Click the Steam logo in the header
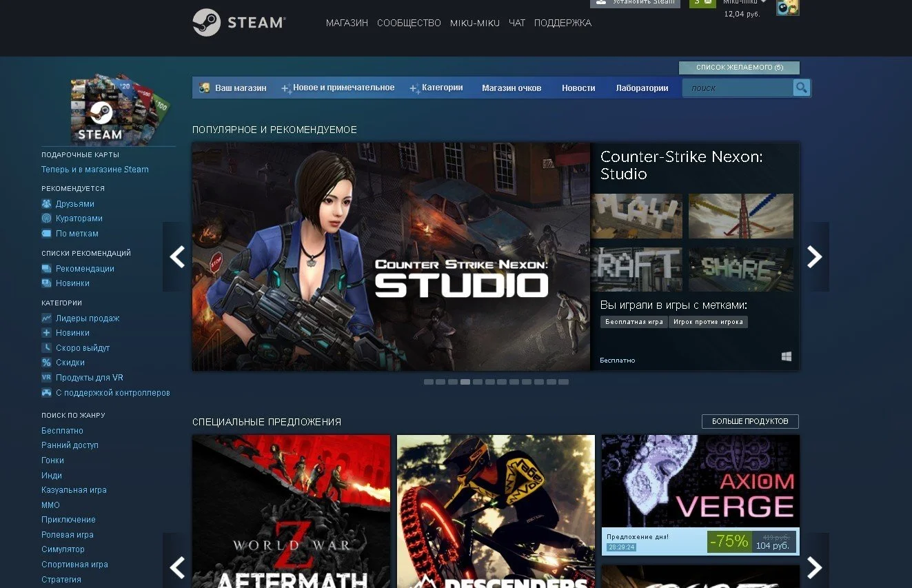This screenshot has width=912, height=588. (x=239, y=23)
